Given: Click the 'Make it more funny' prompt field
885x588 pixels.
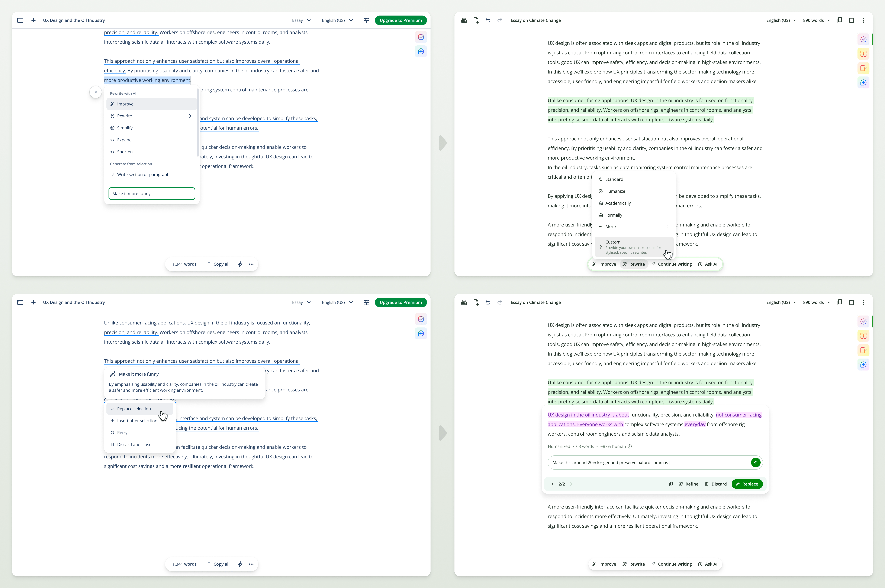Looking at the screenshot, I should (x=152, y=193).
